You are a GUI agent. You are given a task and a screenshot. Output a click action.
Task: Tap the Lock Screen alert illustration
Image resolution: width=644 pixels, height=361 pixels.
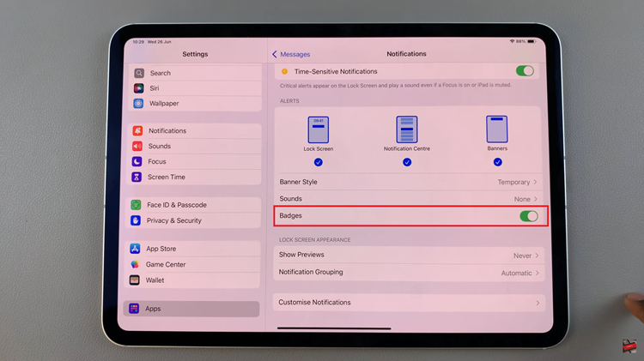coord(319,129)
